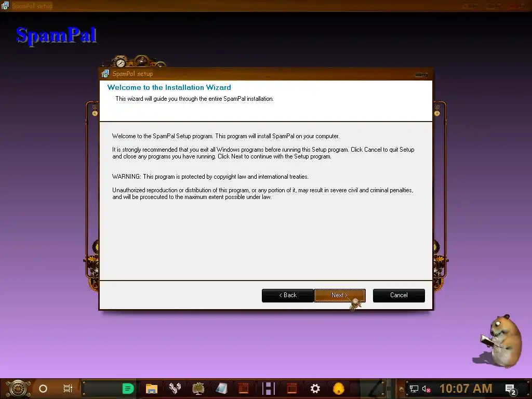Click the hamster reading book desktop mascot
The image size is (532, 399).
pos(500,341)
